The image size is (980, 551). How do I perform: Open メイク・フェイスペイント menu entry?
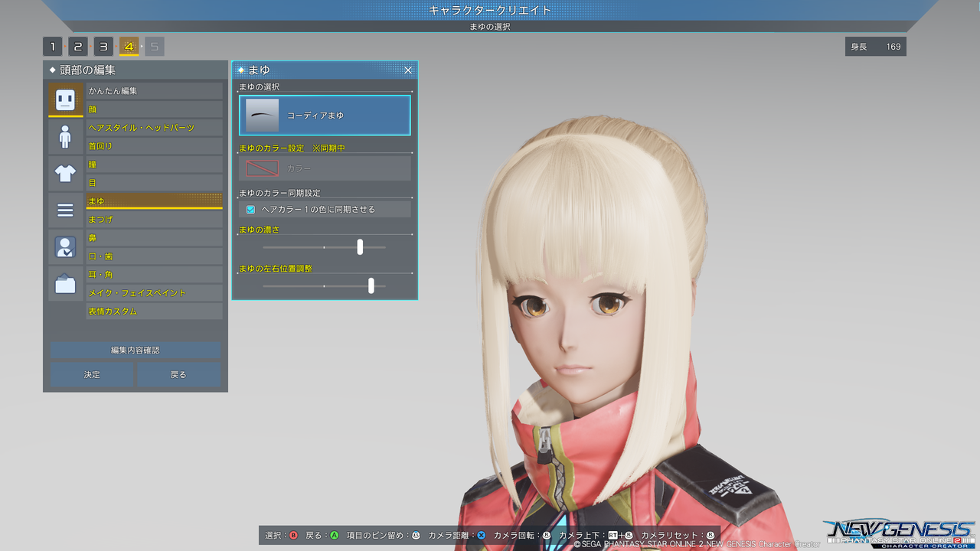(x=155, y=293)
